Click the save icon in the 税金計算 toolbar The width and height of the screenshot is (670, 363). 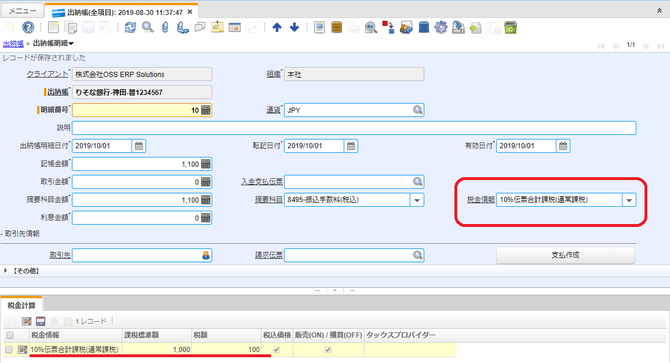tap(41, 321)
